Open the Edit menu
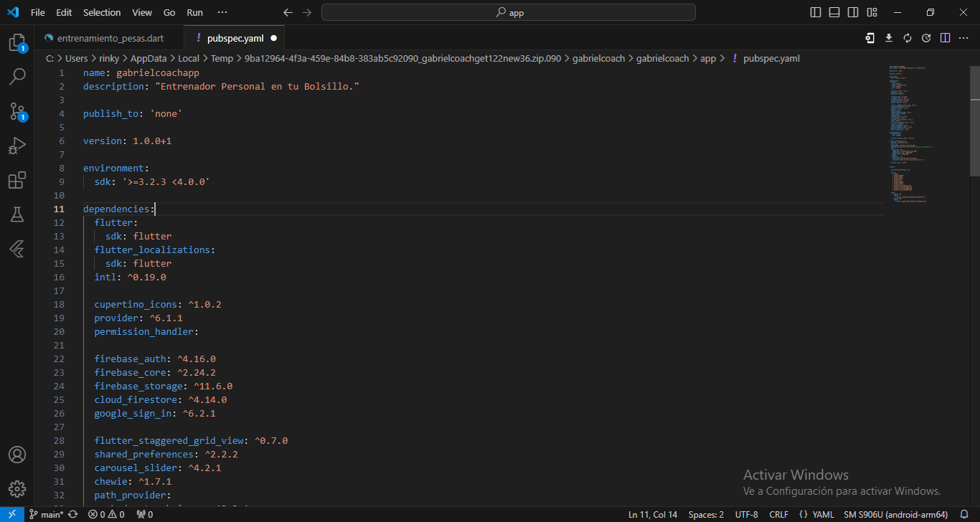Image resolution: width=980 pixels, height=522 pixels. pyautogui.click(x=64, y=12)
